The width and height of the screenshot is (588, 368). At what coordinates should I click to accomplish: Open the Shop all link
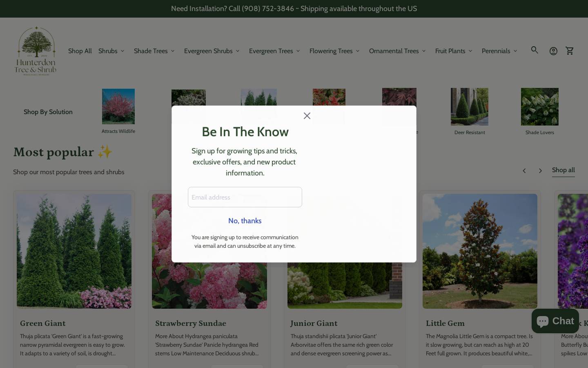(563, 170)
